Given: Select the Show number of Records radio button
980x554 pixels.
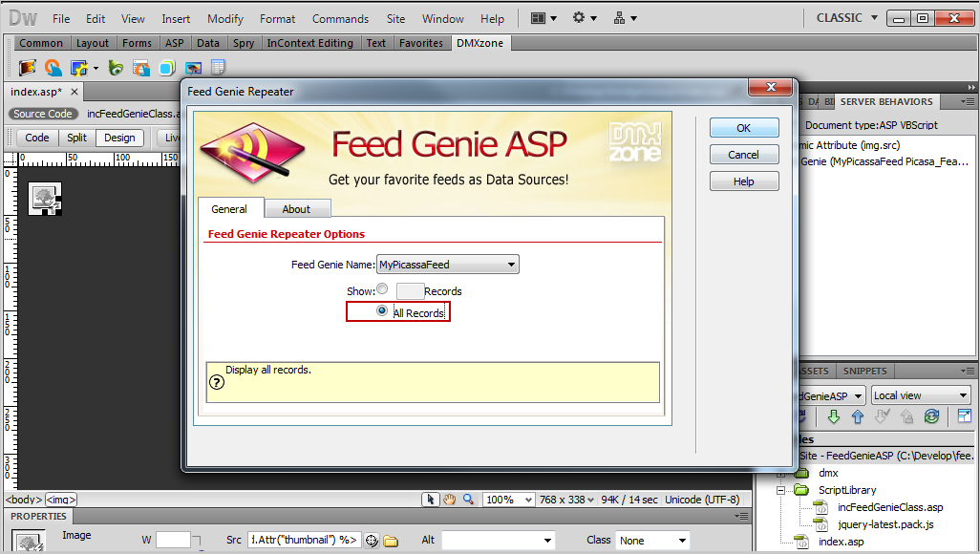Looking at the screenshot, I should (x=382, y=288).
